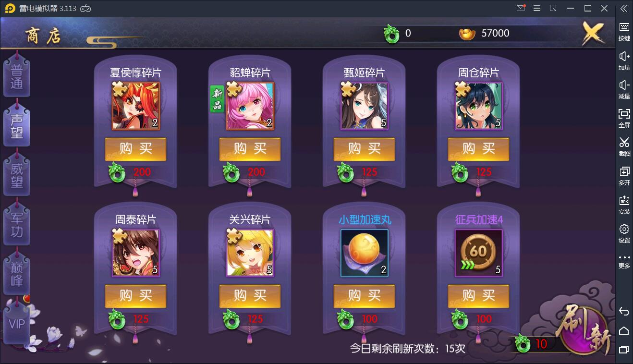Select the 貂蝉碎片 item thumbnail

(x=250, y=106)
